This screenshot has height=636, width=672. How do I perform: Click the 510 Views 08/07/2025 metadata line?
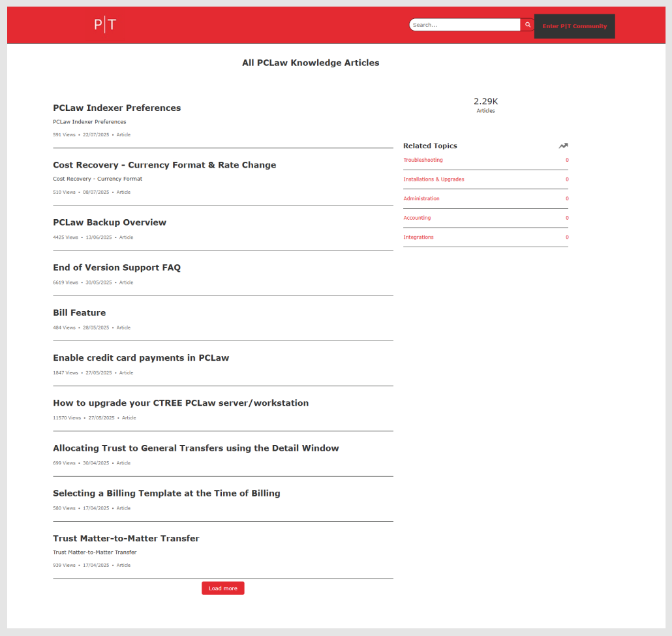(x=92, y=192)
